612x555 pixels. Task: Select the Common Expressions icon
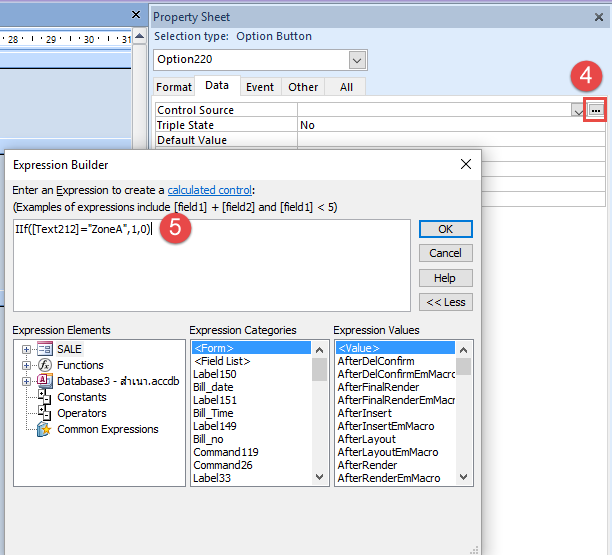coord(44,429)
